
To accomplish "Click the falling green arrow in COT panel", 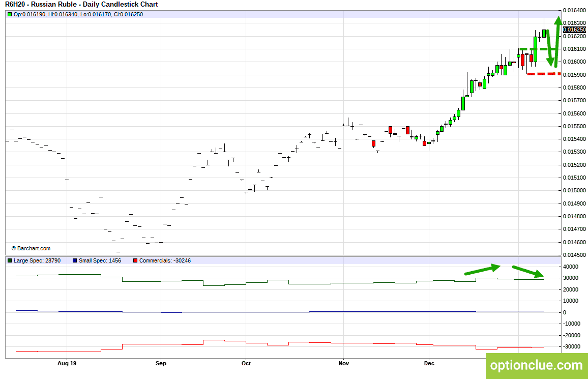I will tap(528, 272).
